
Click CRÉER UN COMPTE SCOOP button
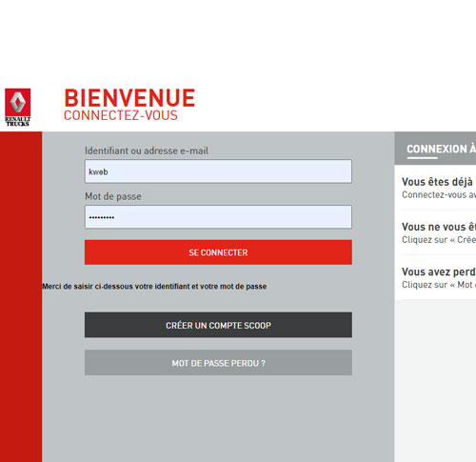(218, 325)
